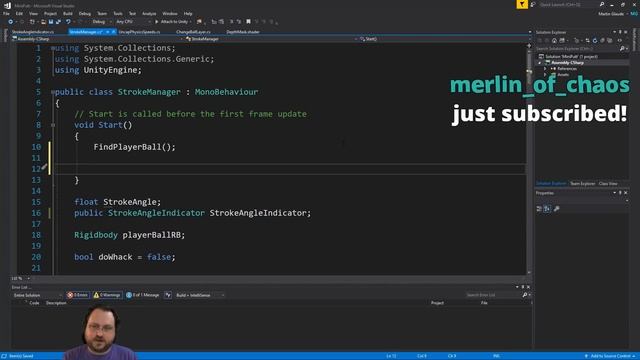Click the Save All icon in toolbar
Screen dimensions: 640x360
click(58, 22)
